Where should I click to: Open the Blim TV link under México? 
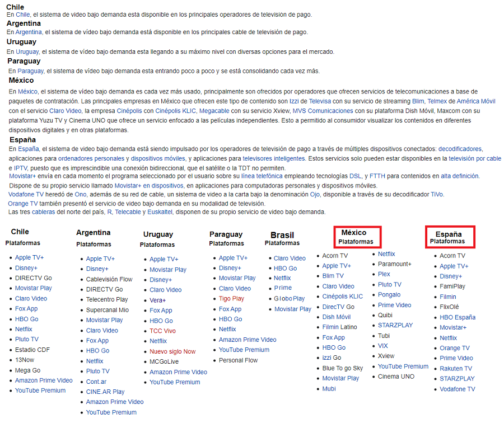click(333, 276)
